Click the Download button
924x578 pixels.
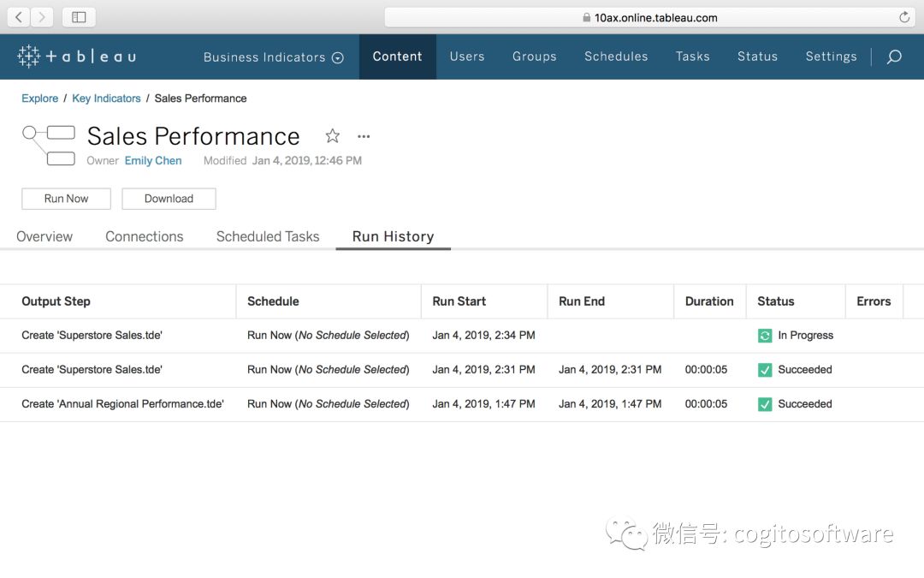(169, 199)
